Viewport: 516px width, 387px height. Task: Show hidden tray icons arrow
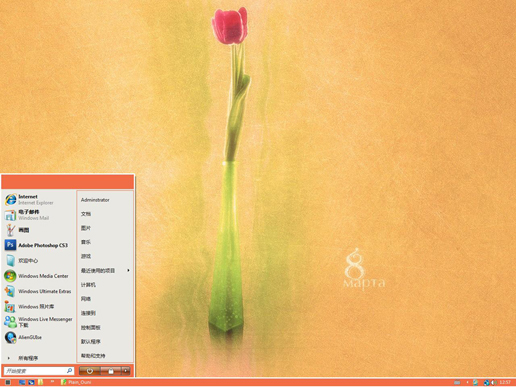[x=467, y=383]
